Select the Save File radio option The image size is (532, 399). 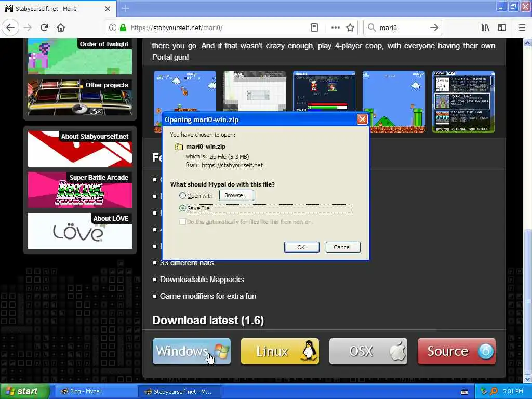point(182,208)
